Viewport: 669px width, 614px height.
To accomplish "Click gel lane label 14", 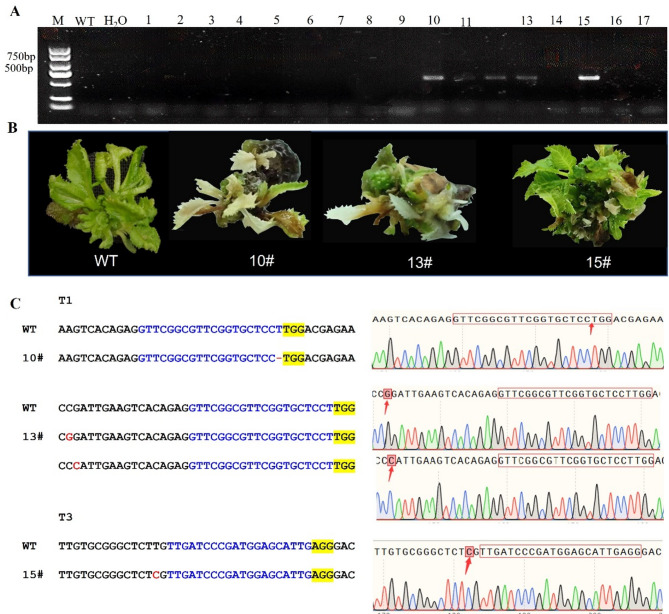I will [556, 20].
